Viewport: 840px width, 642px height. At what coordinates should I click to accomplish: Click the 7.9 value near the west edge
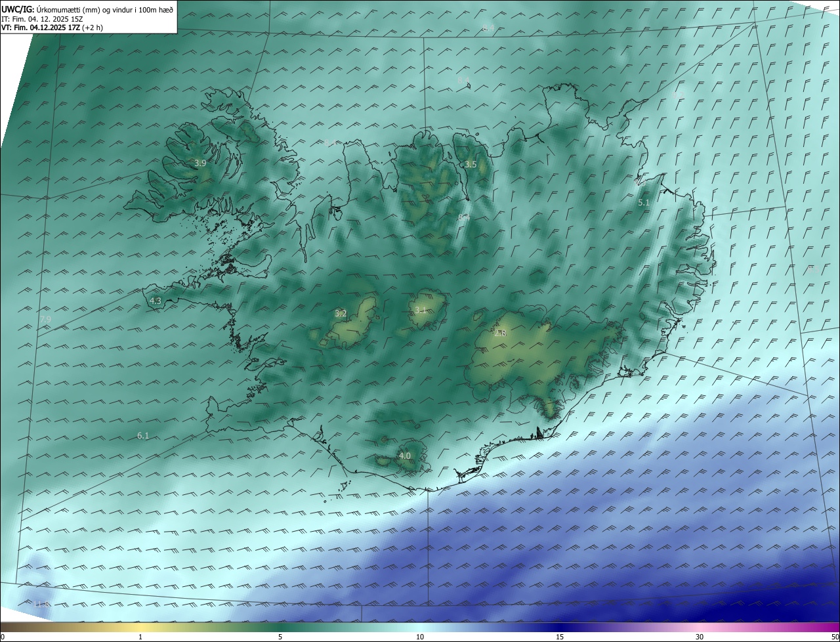click(45, 319)
